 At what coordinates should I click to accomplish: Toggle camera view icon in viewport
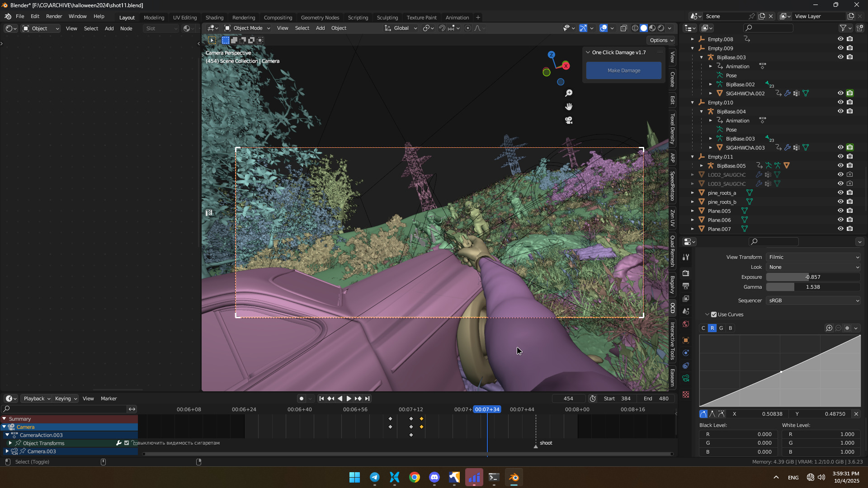tap(569, 120)
